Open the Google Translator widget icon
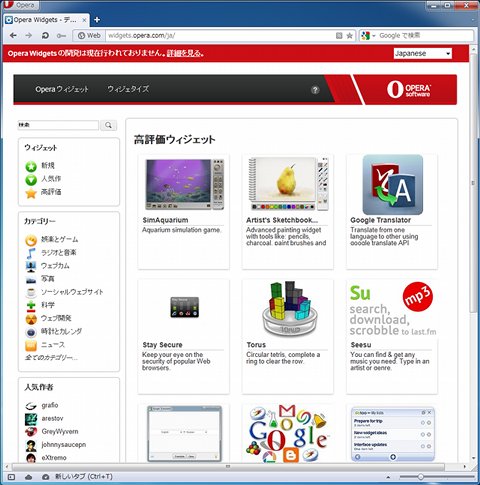 [x=393, y=185]
